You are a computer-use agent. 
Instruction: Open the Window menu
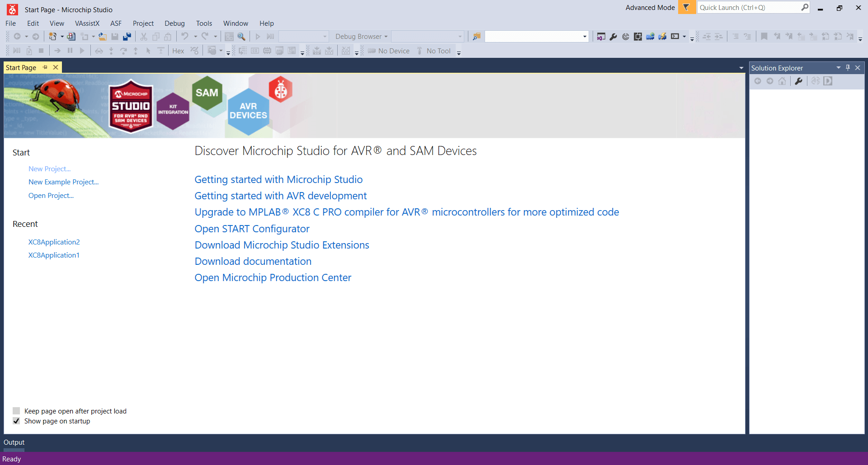point(236,23)
